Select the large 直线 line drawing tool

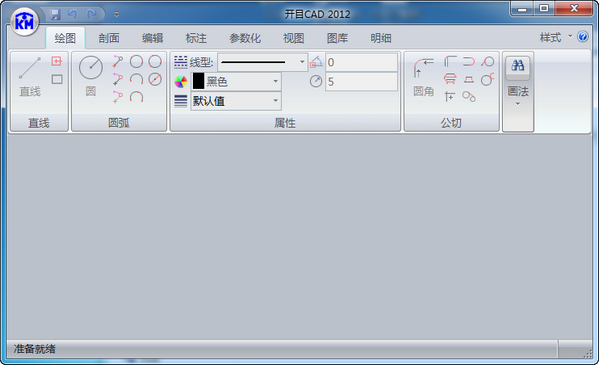[30, 76]
